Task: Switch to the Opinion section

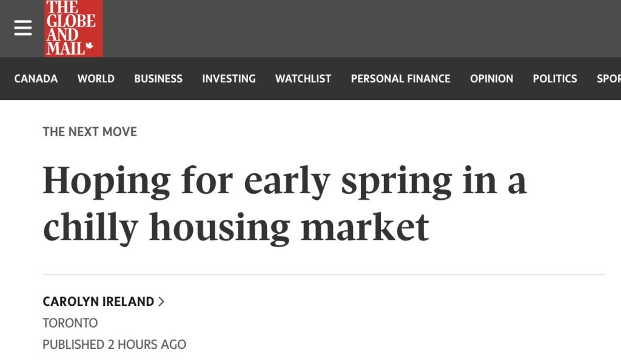Action: point(491,79)
